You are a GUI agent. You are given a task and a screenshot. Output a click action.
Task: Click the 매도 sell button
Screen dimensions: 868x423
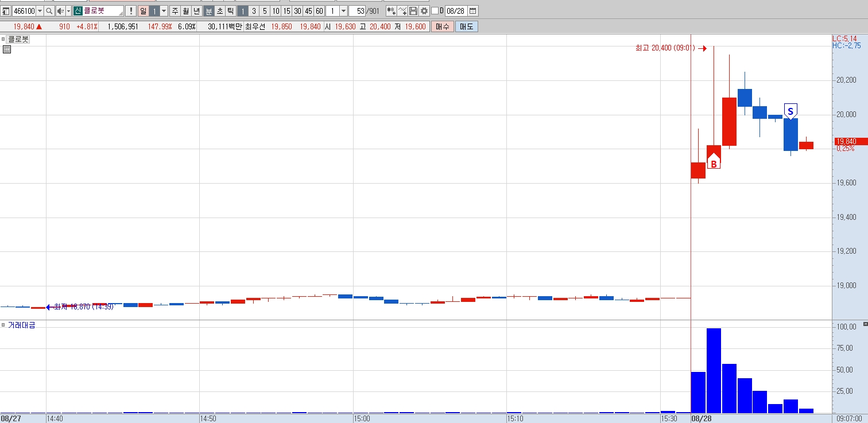tap(466, 26)
